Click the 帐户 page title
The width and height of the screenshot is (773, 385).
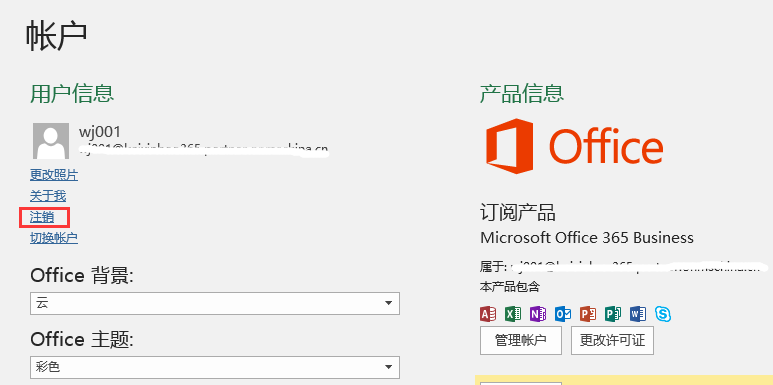tap(57, 36)
